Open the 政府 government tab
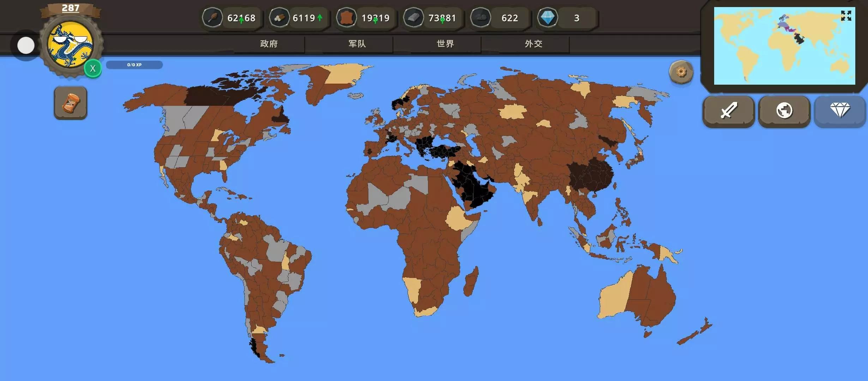Viewport: 868px width, 381px height. coord(269,44)
